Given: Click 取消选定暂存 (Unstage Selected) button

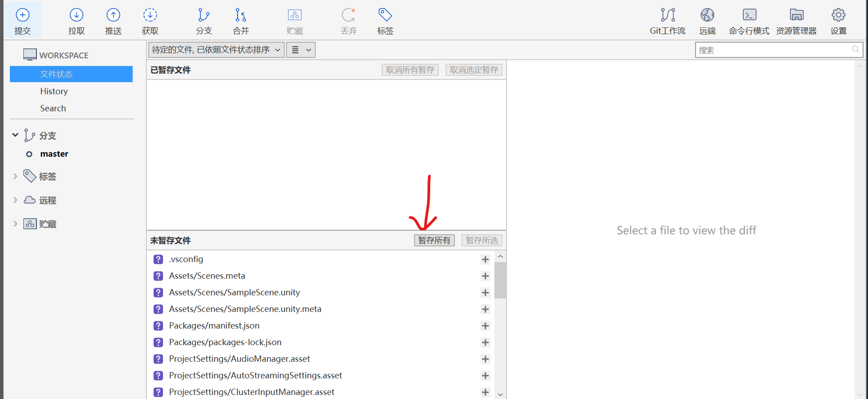Looking at the screenshot, I should pos(474,70).
